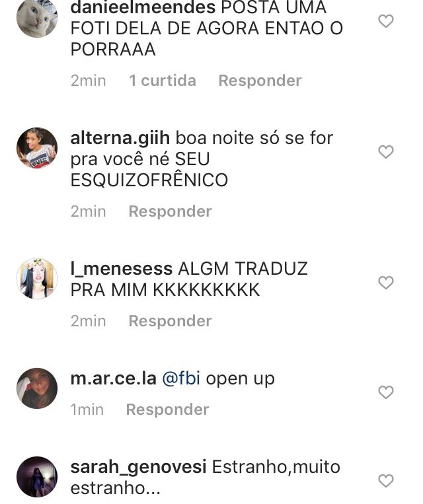This screenshot has height=504, width=423.
Task: Tap the heart on alterna.giih's comment
Action: click(x=386, y=152)
